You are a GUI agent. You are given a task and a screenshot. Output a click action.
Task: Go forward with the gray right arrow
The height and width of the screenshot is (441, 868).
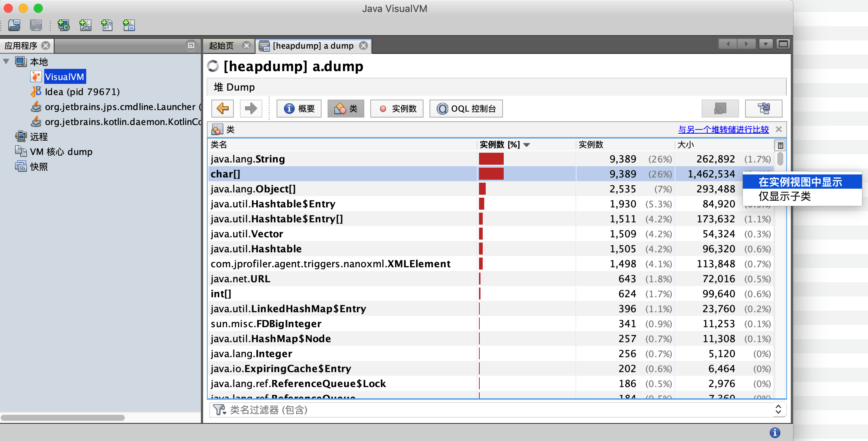pyautogui.click(x=251, y=109)
